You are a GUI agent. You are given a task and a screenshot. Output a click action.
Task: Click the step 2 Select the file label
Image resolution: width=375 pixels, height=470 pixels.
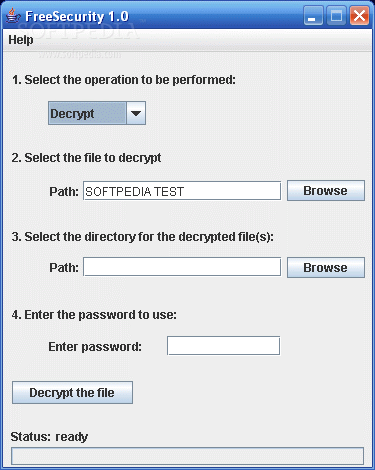tap(86, 158)
